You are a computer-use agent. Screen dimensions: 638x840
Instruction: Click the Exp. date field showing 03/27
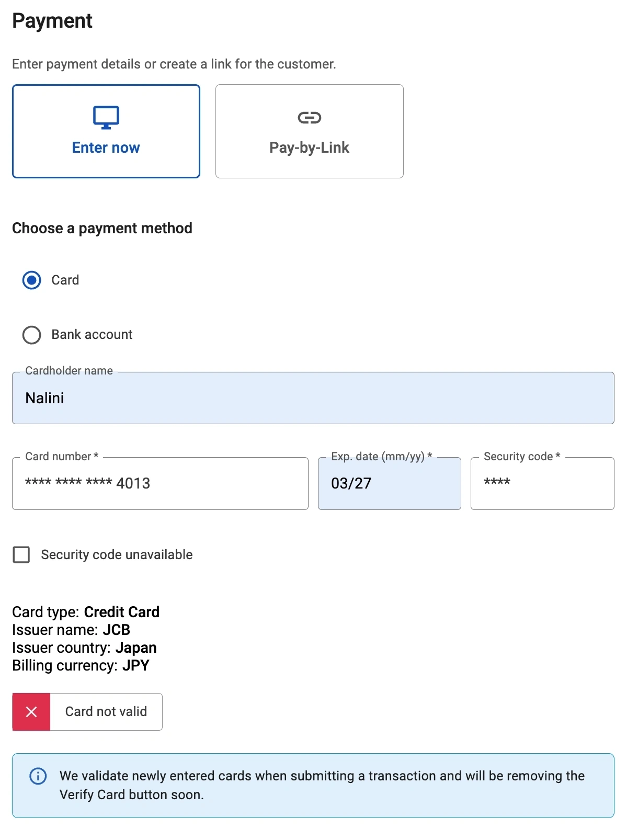389,483
